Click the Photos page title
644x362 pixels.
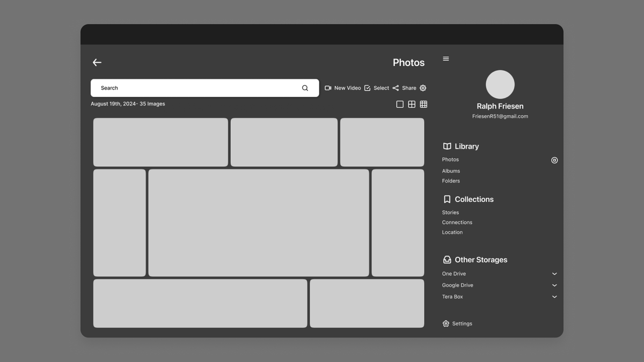(x=408, y=63)
